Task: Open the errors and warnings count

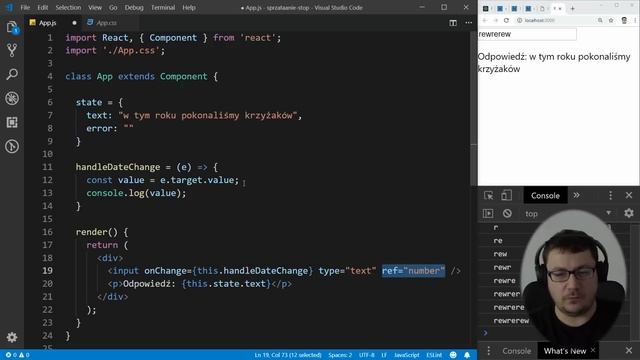Action: click(17, 355)
